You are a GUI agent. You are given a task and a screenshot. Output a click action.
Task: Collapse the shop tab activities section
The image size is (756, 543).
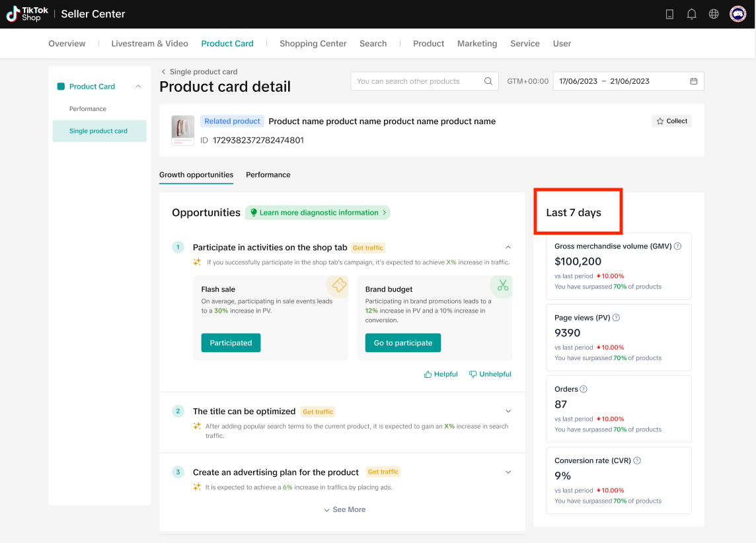508,248
